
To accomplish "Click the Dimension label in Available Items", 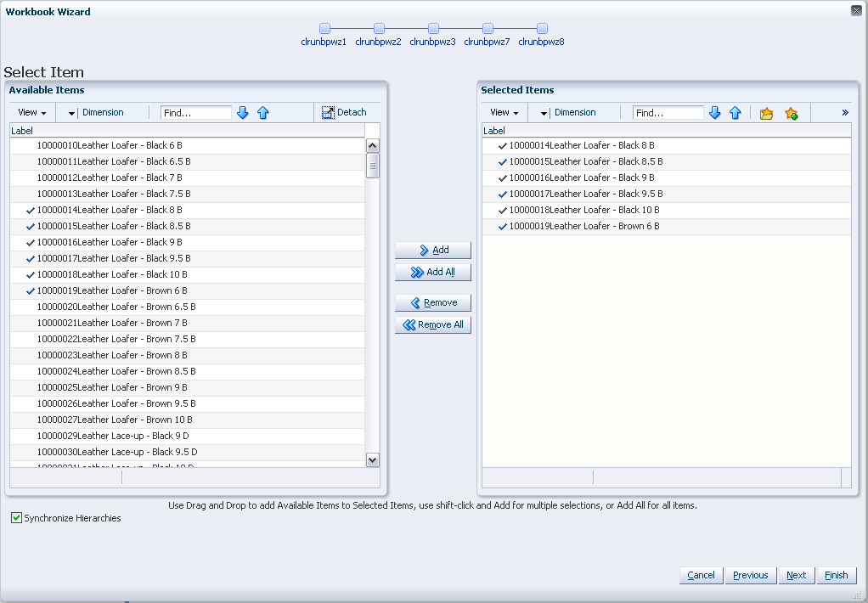I will click(103, 112).
